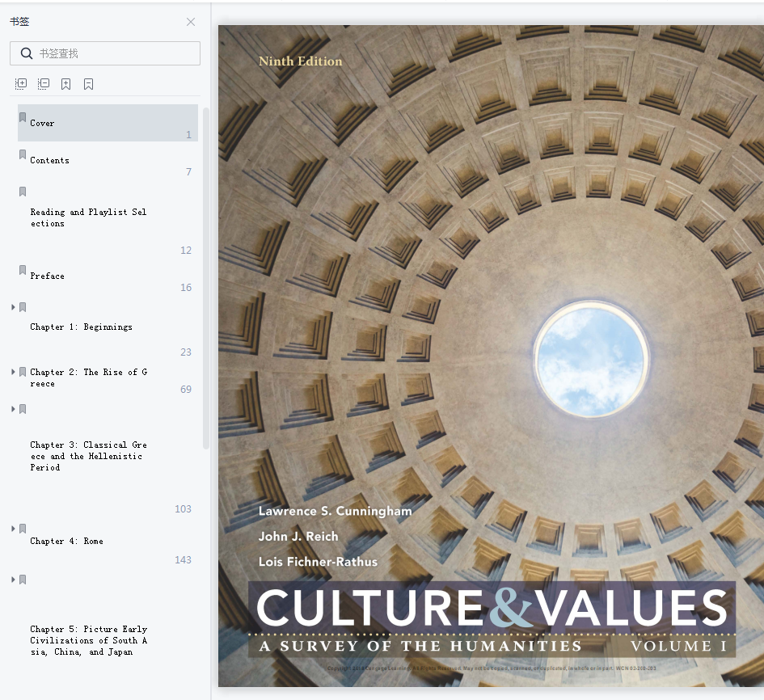Click the Culture & Values title on cover
Viewport: 764px width, 700px height.
[492, 607]
